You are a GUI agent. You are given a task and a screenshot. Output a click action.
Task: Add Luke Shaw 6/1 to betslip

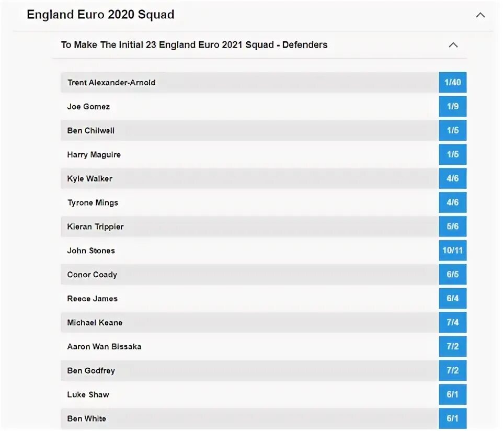point(452,395)
